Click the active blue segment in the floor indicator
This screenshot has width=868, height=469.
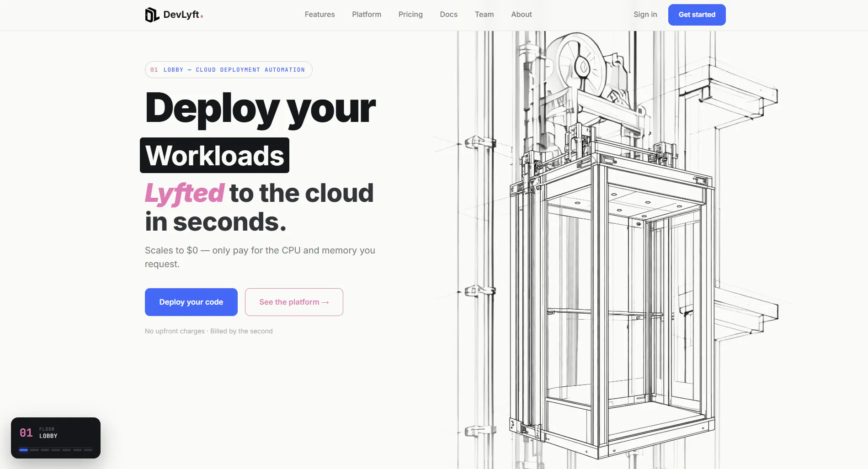coord(23,450)
